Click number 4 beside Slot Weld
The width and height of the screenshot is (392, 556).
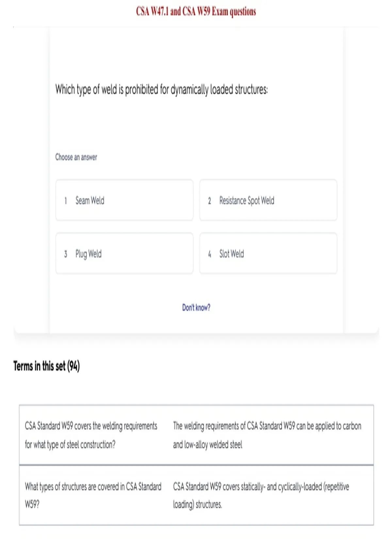click(209, 254)
